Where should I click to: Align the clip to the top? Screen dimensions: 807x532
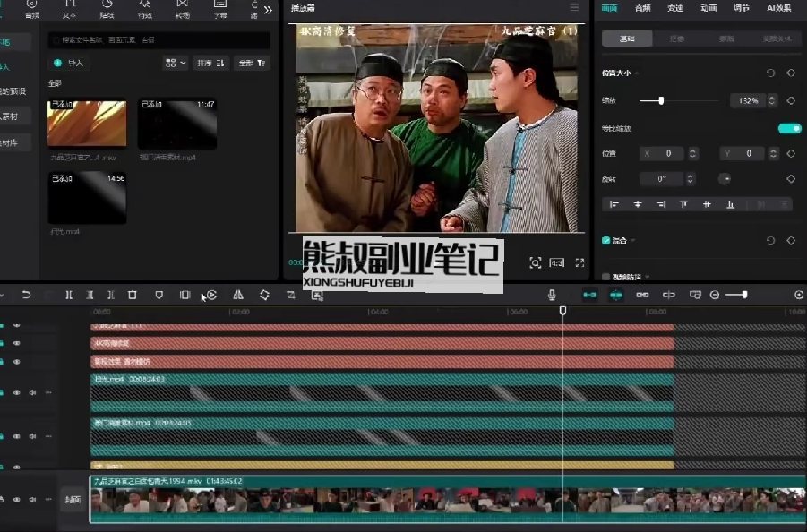coord(683,204)
